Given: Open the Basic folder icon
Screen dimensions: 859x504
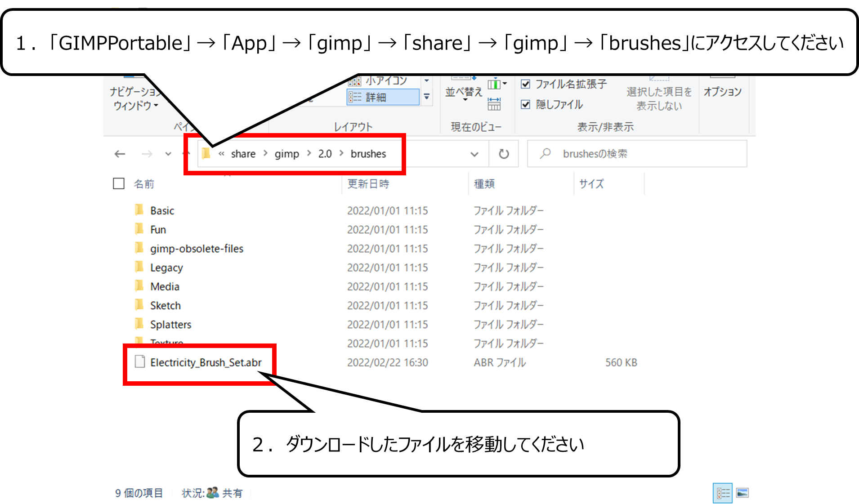Looking at the screenshot, I should click(139, 210).
